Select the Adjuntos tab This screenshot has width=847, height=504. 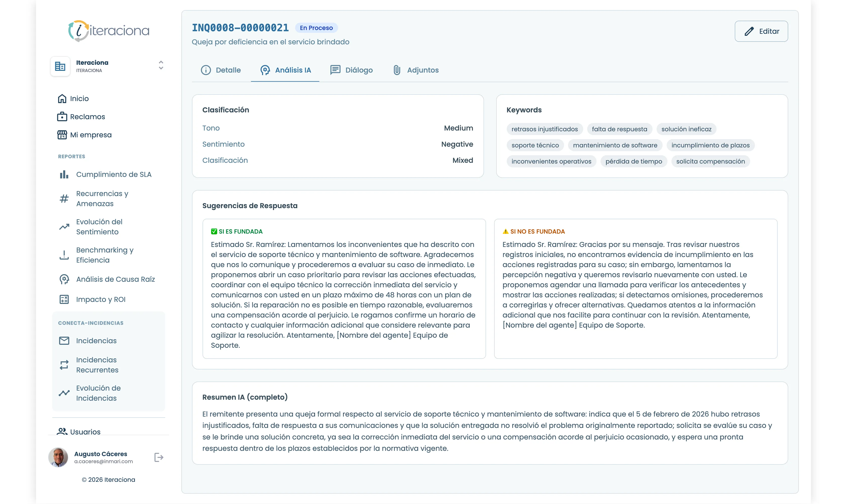(x=416, y=70)
